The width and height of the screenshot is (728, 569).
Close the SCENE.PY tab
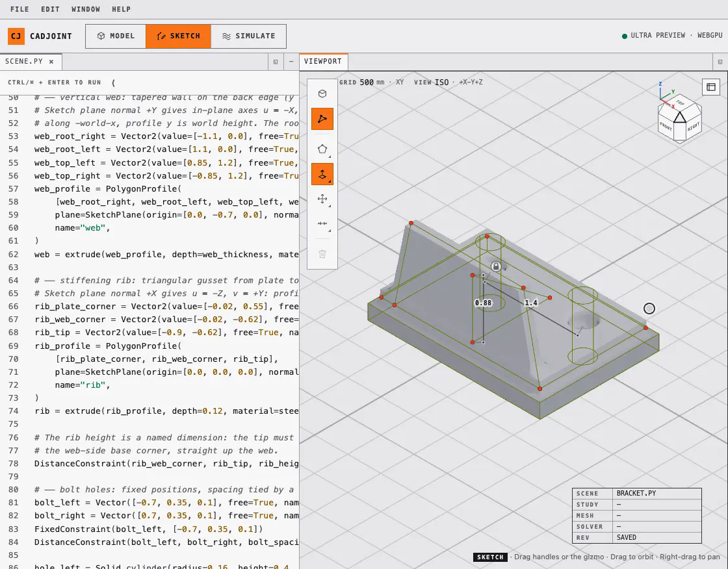[51, 62]
